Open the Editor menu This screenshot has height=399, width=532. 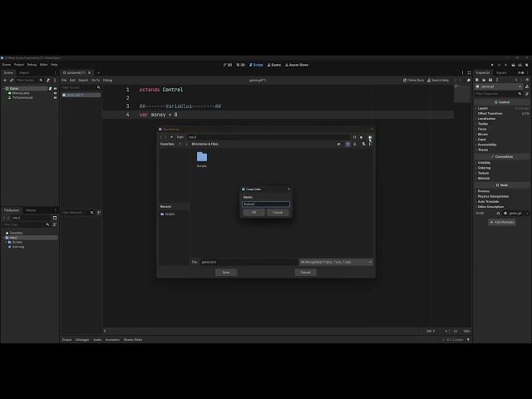coord(43,65)
